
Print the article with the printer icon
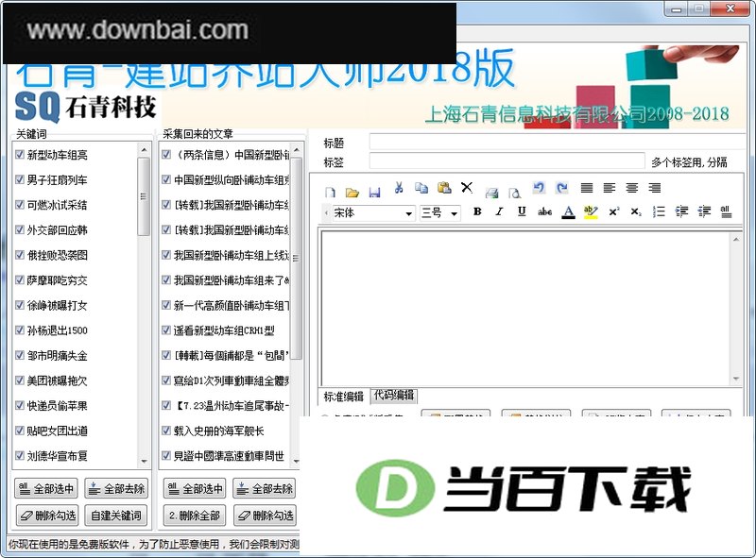pos(491,193)
